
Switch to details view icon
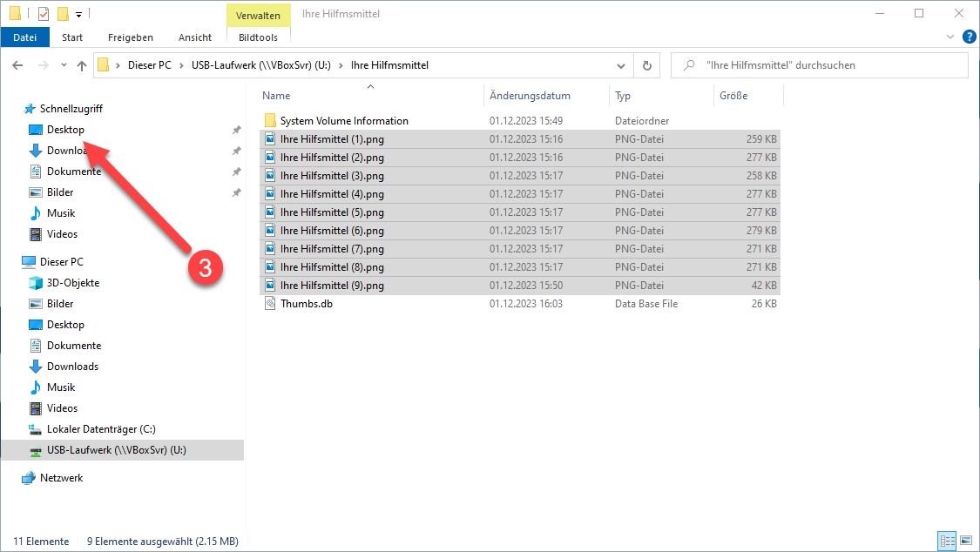coord(946,541)
